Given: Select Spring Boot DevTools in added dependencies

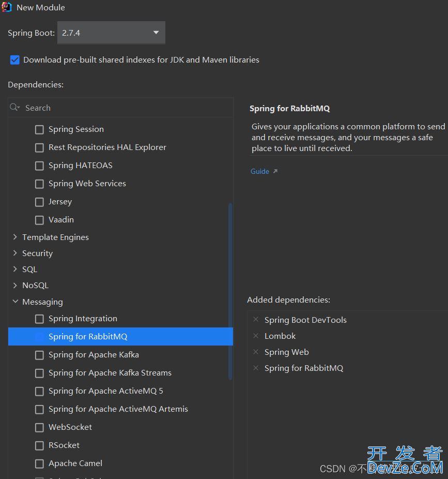Looking at the screenshot, I should pos(305,320).
